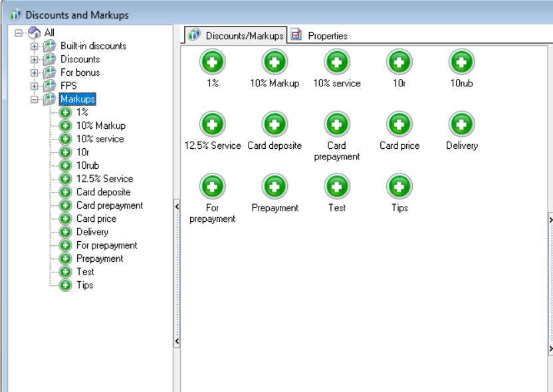Image resolution: width=553 pixels, height=392 pixels.
Task: Expand the Built-in discounts tree node
Action: pyautogui.click(x=35, y=47)
